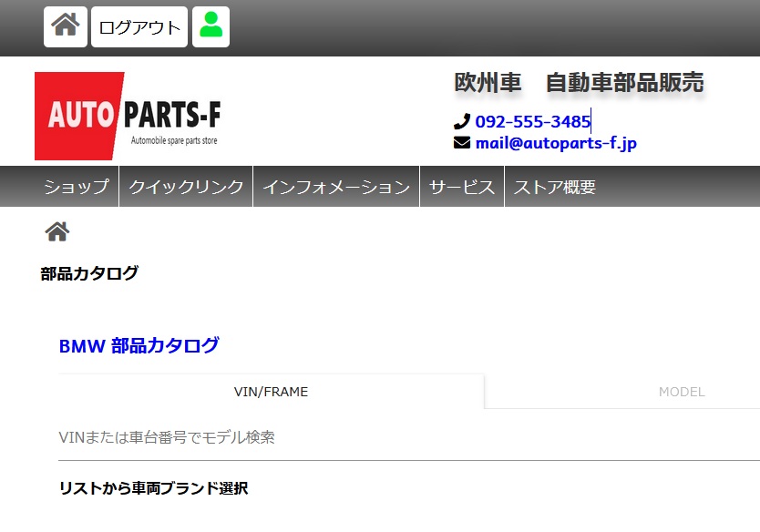Open the ストア概要 menu

[554, 187]
